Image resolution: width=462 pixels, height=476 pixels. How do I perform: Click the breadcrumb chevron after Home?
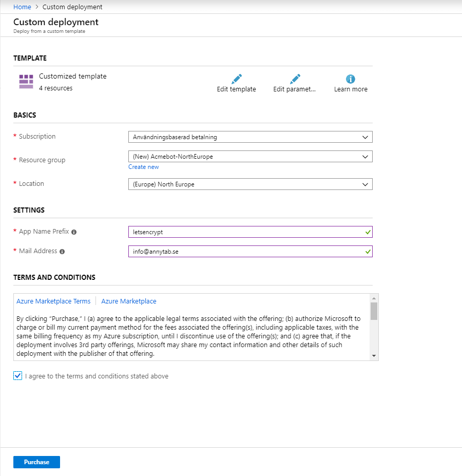[37, 7]
